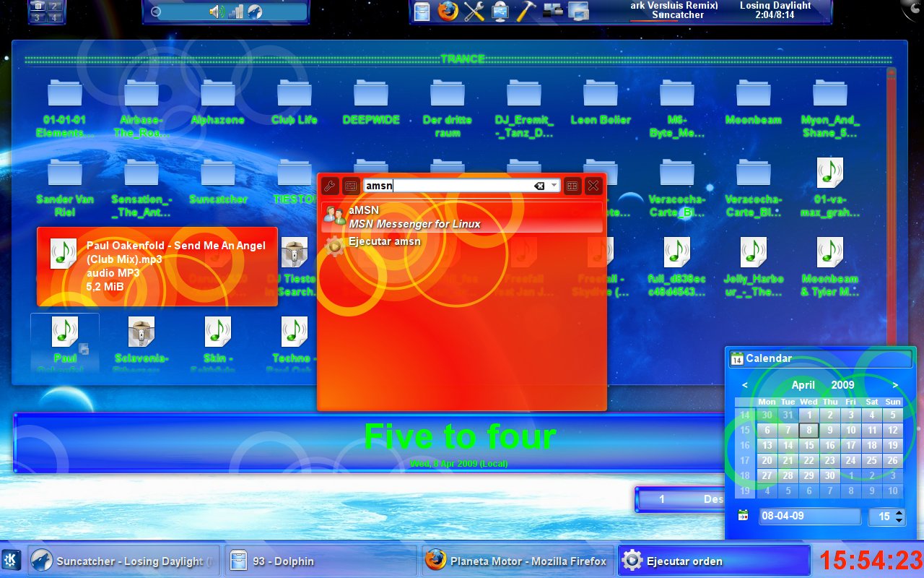Click the KRunner search input field
The image size is (924, 578).
pos(462,186)
